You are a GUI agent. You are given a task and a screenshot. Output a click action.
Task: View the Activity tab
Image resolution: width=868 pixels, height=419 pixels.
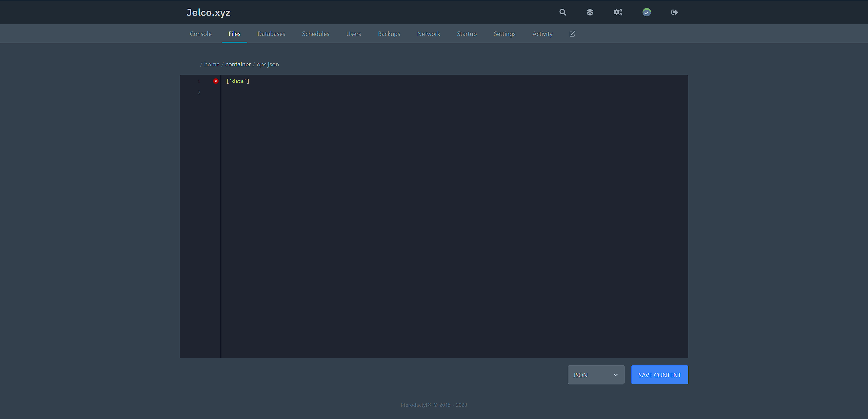tap(542, 34)
